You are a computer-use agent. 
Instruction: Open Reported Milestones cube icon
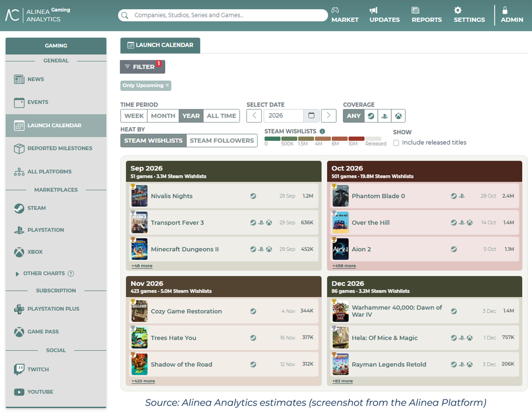pyautogui.click(x=19, y=149)
